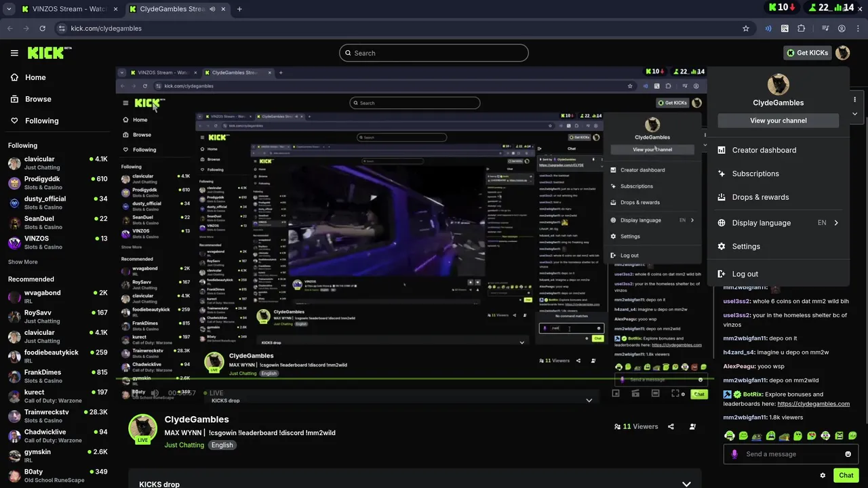Expand the KICKS drop panel chevron

[x=686, y=484]
